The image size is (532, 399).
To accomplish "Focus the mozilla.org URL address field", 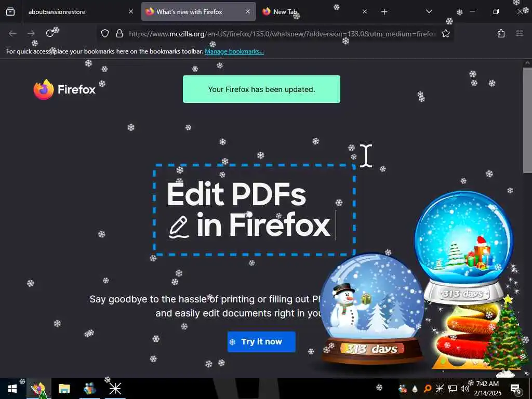I will coord(282,34).
